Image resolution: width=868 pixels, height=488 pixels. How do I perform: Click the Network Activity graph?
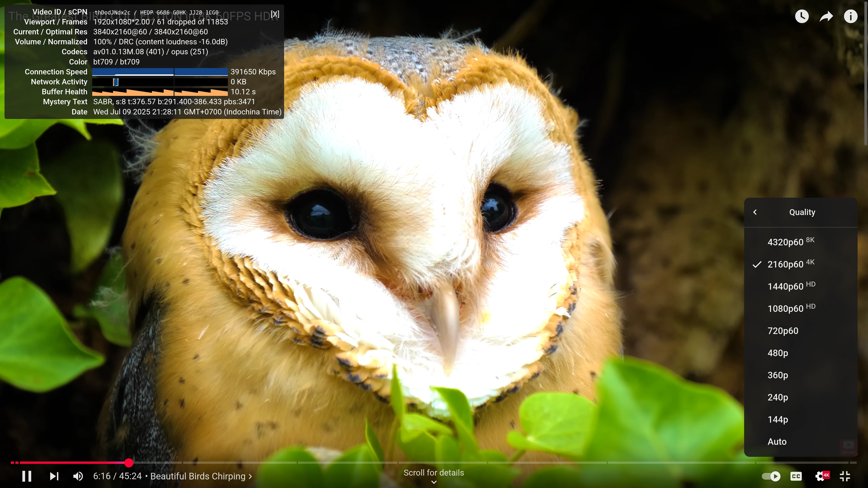point(160,82)
